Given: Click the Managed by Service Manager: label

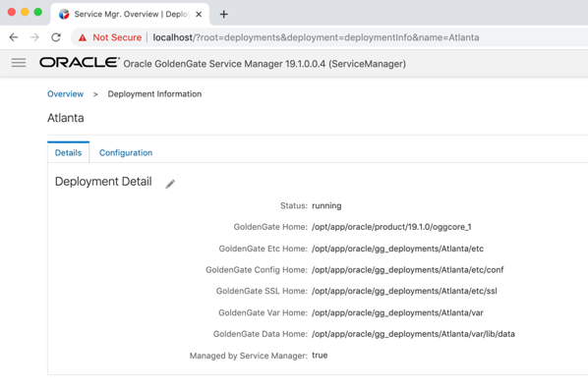Looking at the screenshot, I should [x=249, y=356].
